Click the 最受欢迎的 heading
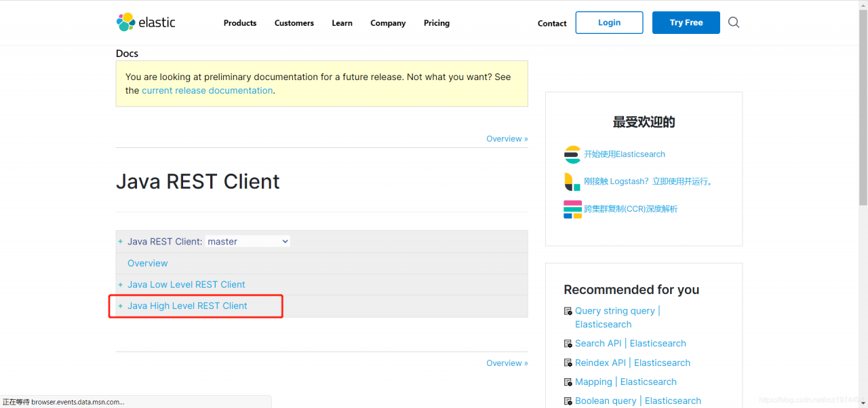 coord(644,122)
